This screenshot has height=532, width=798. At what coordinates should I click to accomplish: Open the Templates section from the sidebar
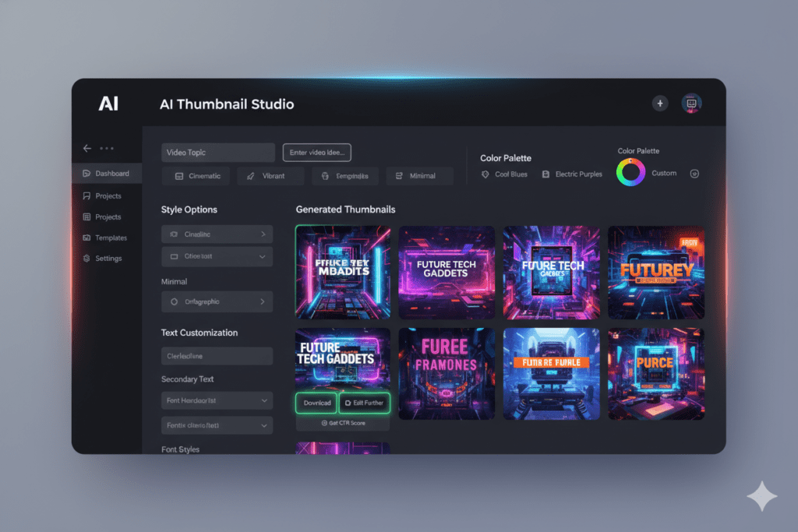(x=111, y=238)
